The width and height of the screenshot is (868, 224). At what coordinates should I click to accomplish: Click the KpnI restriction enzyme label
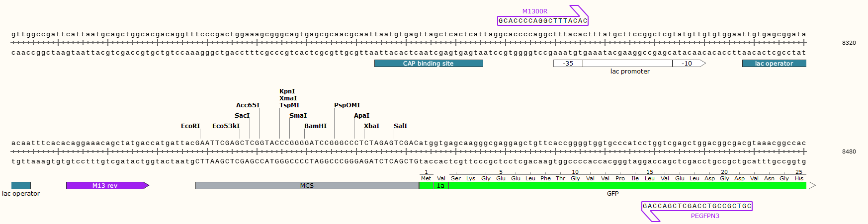coord(287,91)
